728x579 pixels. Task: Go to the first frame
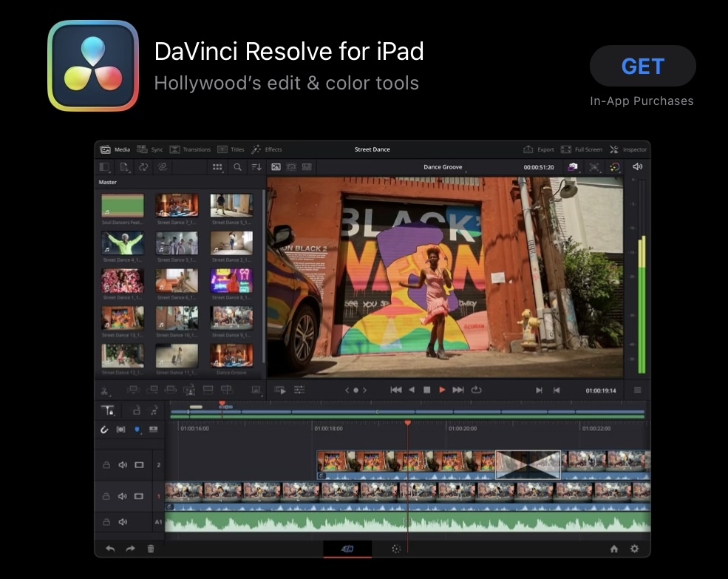pyautogui.click(x=396, y=390)
